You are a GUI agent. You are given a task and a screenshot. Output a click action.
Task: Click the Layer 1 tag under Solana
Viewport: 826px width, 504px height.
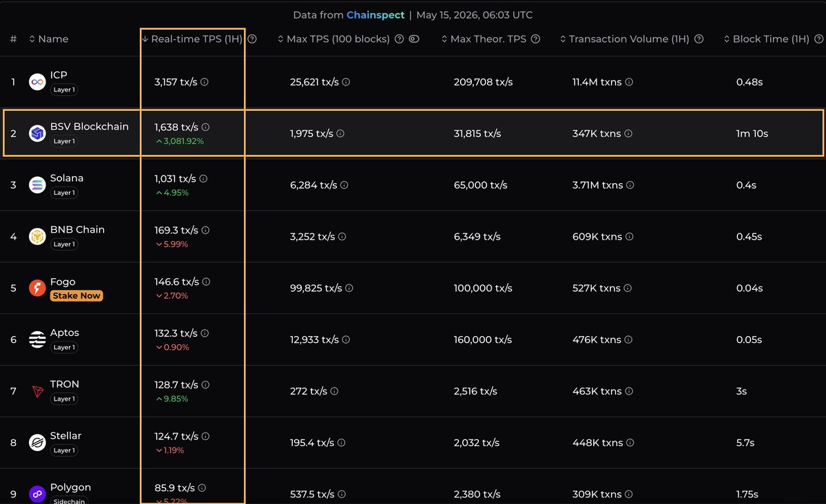64,193
